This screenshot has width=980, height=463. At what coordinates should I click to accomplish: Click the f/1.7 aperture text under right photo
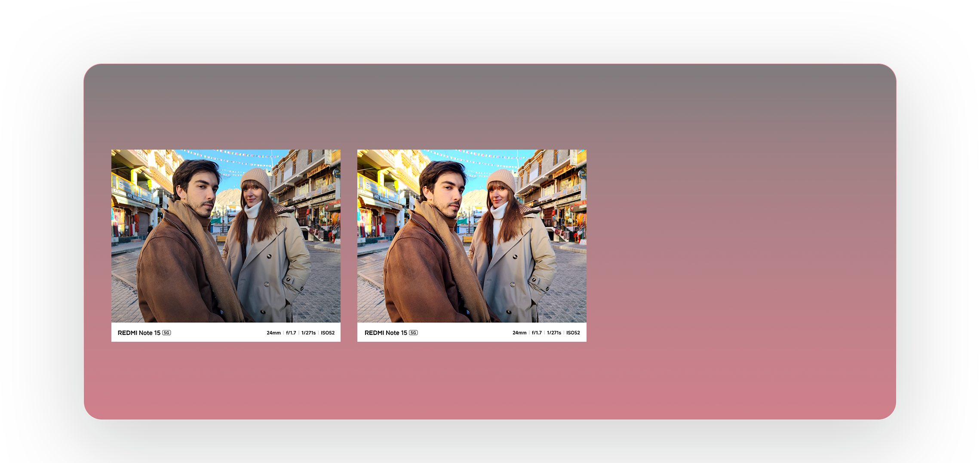coord(537,333)
